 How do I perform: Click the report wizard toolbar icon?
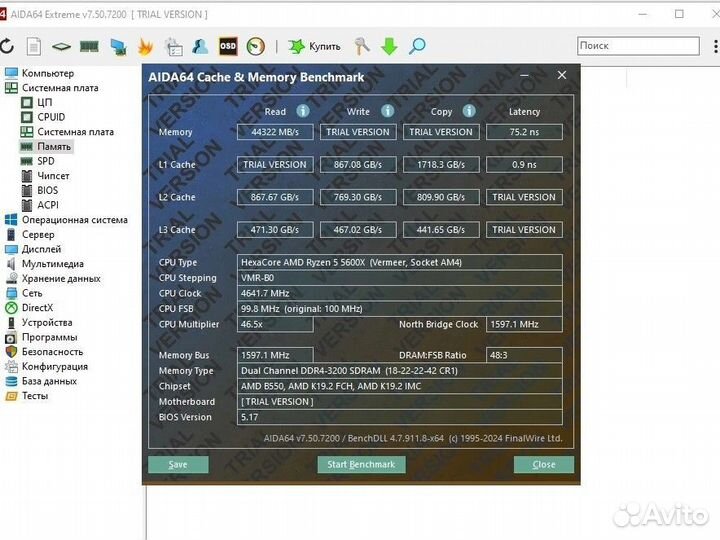click(x=174, y=46)
